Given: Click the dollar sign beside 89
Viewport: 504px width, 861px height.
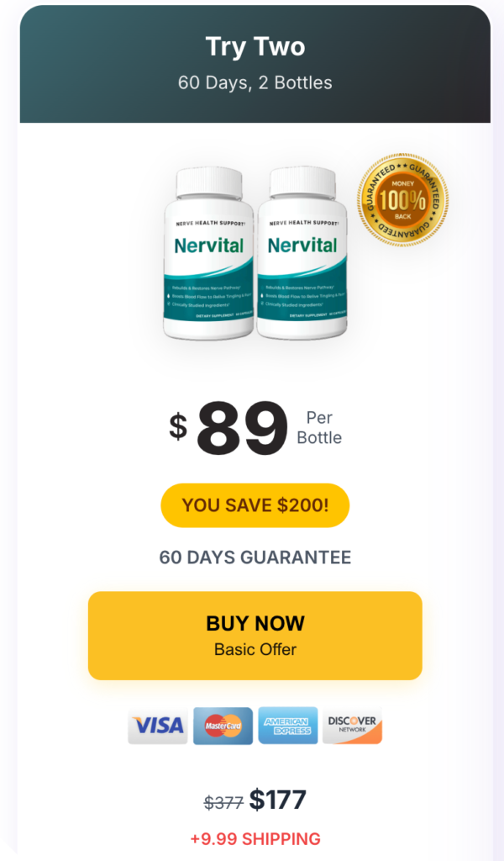Looking at the screenshot, I should [x=178, y=427].
